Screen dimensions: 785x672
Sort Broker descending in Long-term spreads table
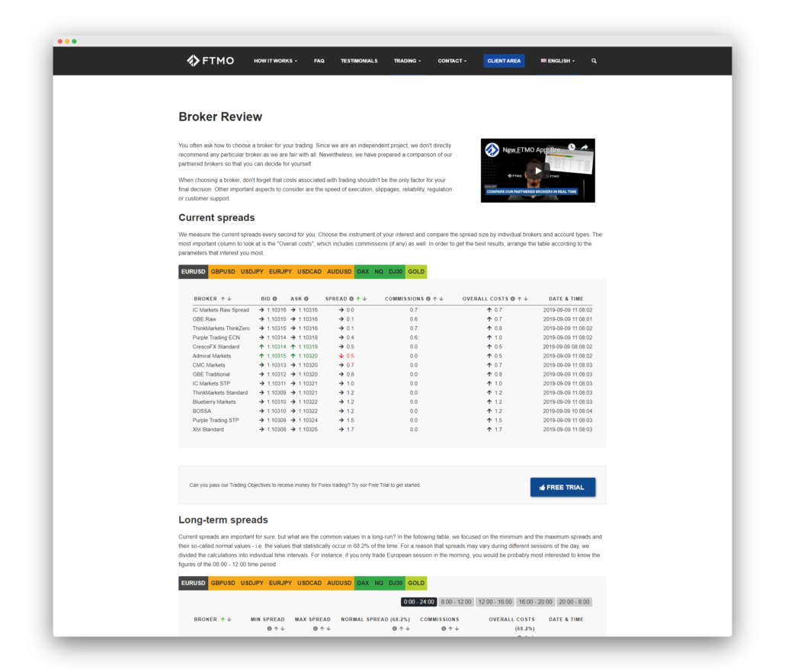pyautogui.click(x=229, y=619)
